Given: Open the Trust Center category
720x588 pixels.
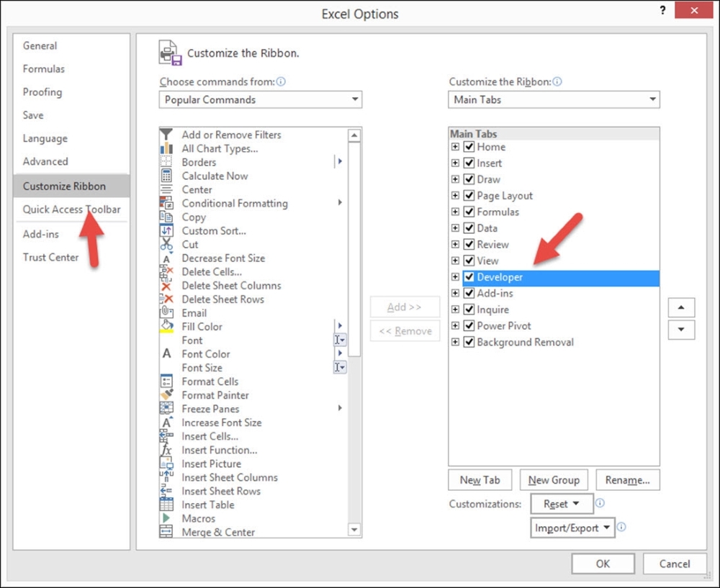Looking at the screenshot, I should 50,257.
